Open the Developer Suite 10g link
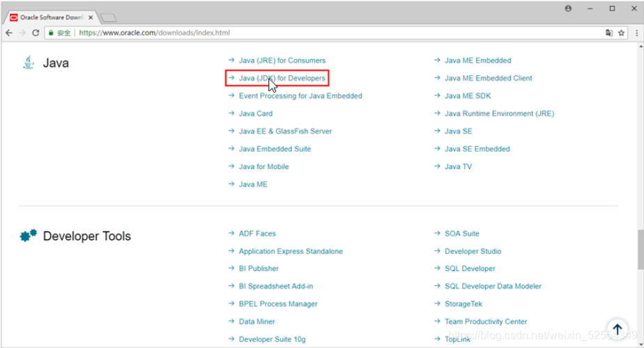Viewport: 644px width, 348px height. click(273, 339)
